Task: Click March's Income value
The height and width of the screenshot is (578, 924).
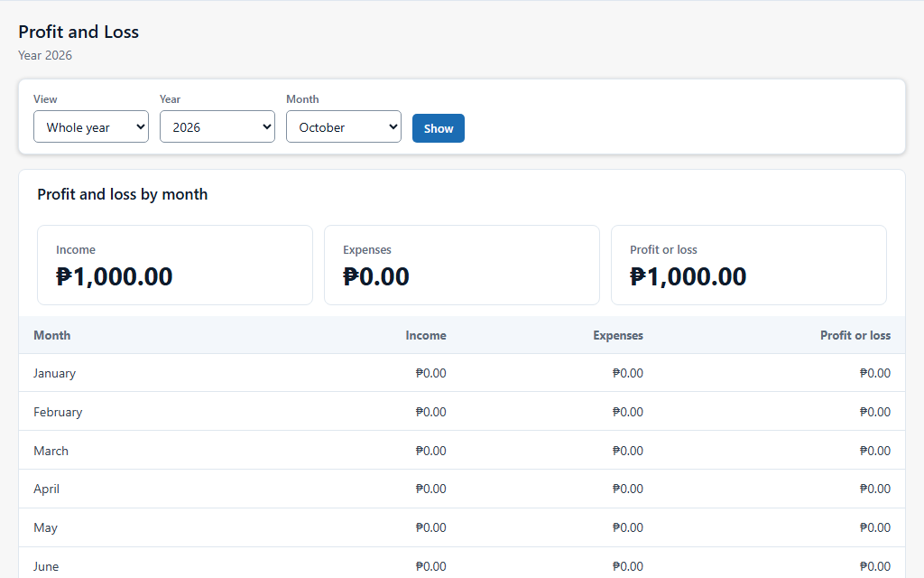Action: click(x=430, y=452)
